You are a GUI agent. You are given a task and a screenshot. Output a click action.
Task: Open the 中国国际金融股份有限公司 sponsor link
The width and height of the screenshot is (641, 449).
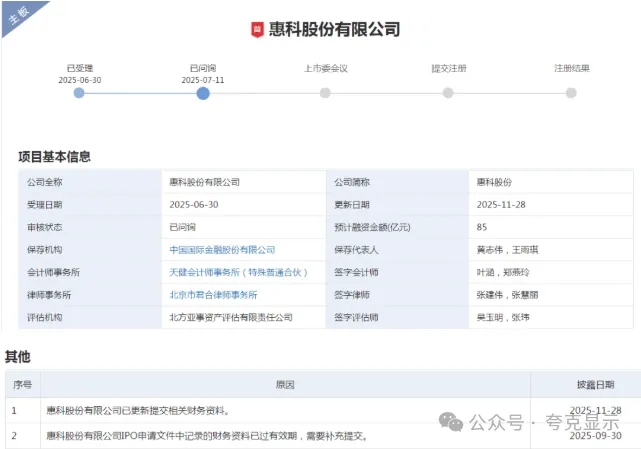pos(222,250)
